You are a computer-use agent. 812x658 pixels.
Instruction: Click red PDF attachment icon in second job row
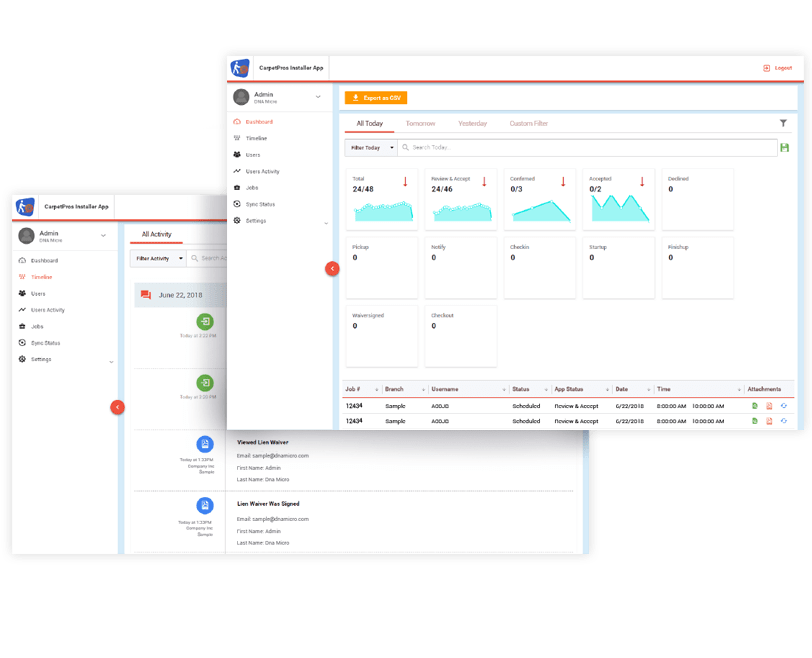pyautogui.click(x=769, y=421)
